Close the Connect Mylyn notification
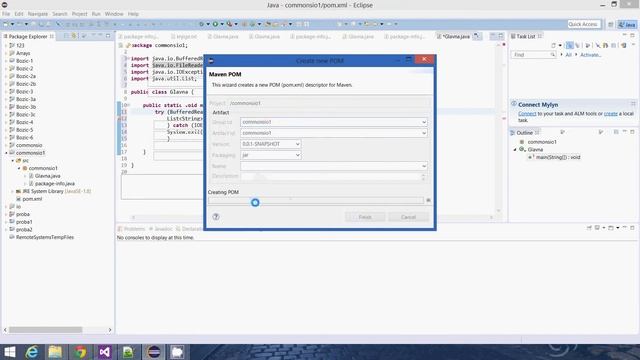 click(x=633, y=104)
